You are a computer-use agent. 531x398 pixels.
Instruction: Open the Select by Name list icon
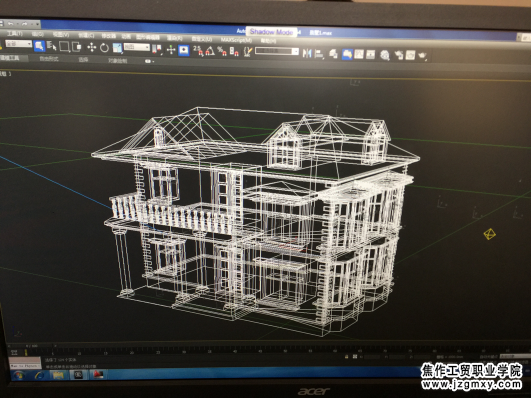pyautogui.click(x=51, y=46)
